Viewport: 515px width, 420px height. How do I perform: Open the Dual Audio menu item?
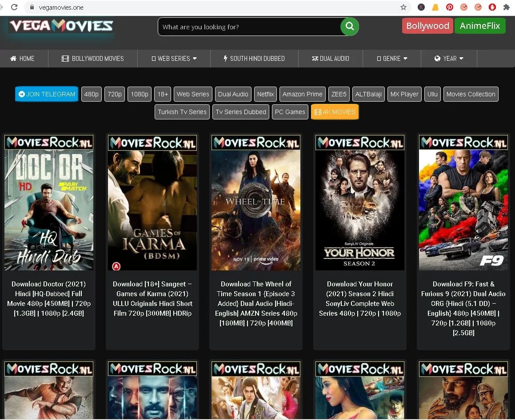coord(331,59)
